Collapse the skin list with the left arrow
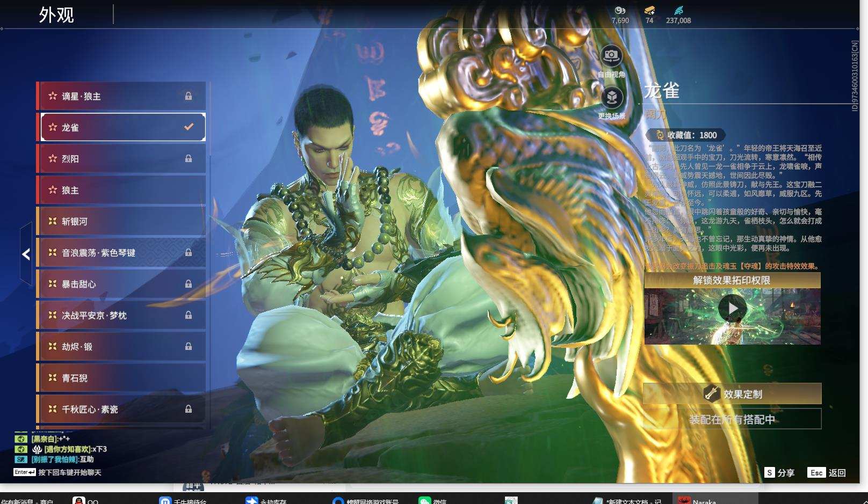This screenshot has height=504, width=868. 26,254
